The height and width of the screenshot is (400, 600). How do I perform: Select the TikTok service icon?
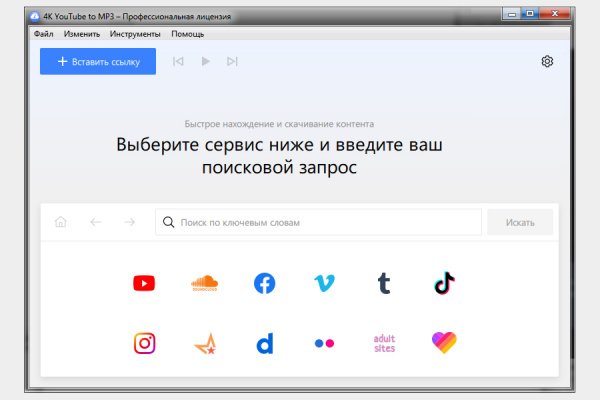pos(444,283)
